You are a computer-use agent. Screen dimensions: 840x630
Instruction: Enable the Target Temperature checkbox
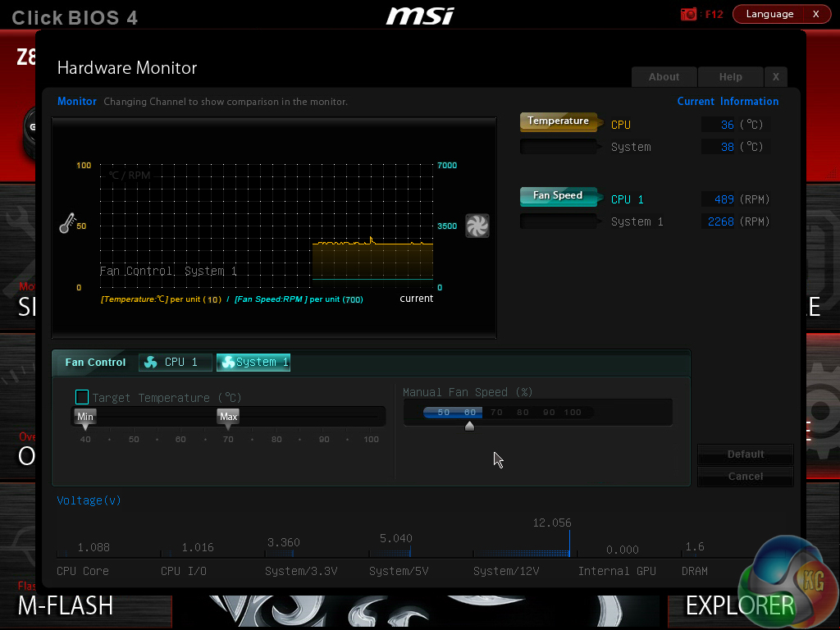click(x=82, y=397)
